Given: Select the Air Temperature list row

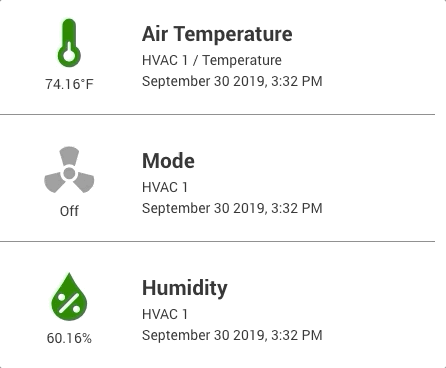Looking at the screenshot, I should [x=217, y=57].
